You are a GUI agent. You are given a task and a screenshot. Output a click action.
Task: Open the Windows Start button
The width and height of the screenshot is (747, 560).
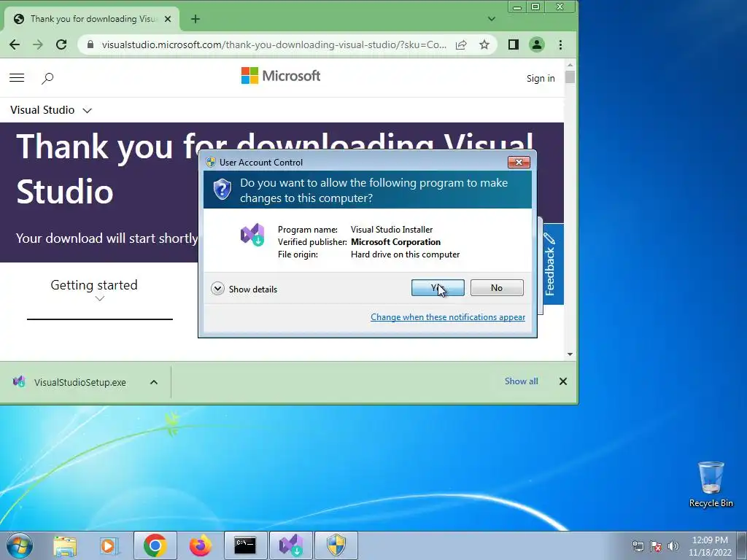click(x=20, y=545)
